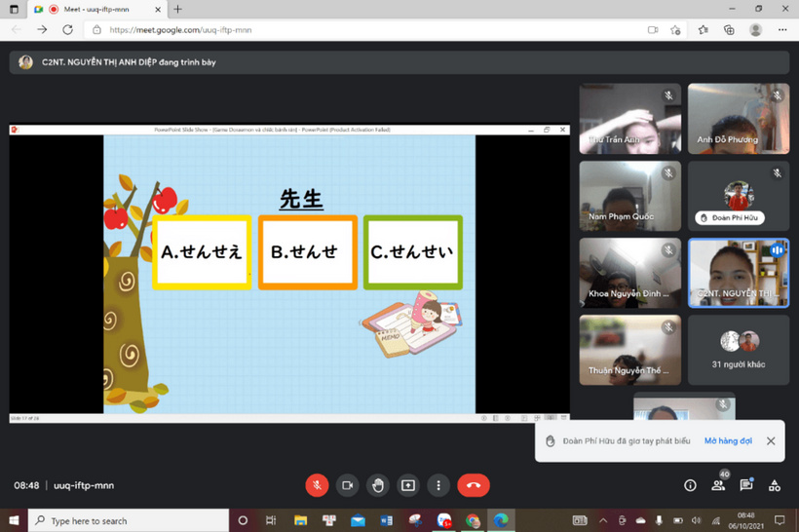Toggle camera in Meet control bar
This screenshot has height=532, width=799.
click(x=347, y=485)
